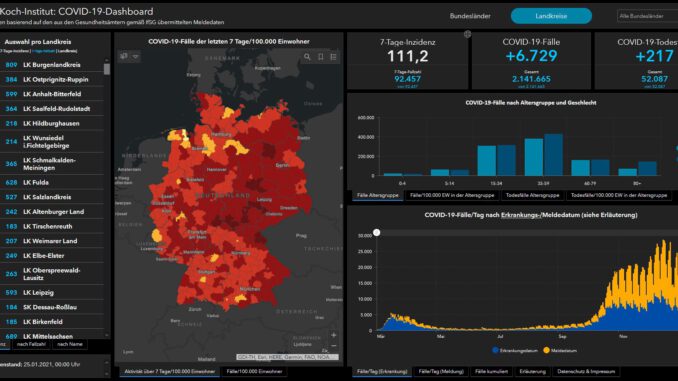Open the map search magnifier
Screen dimensions: 678x381
(x=307, y=57)
